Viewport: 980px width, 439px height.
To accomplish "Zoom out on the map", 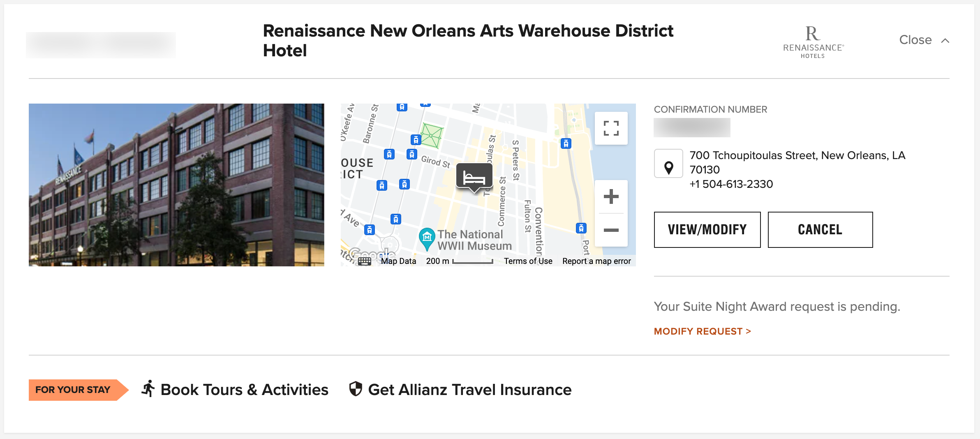I will coord(611,230).
